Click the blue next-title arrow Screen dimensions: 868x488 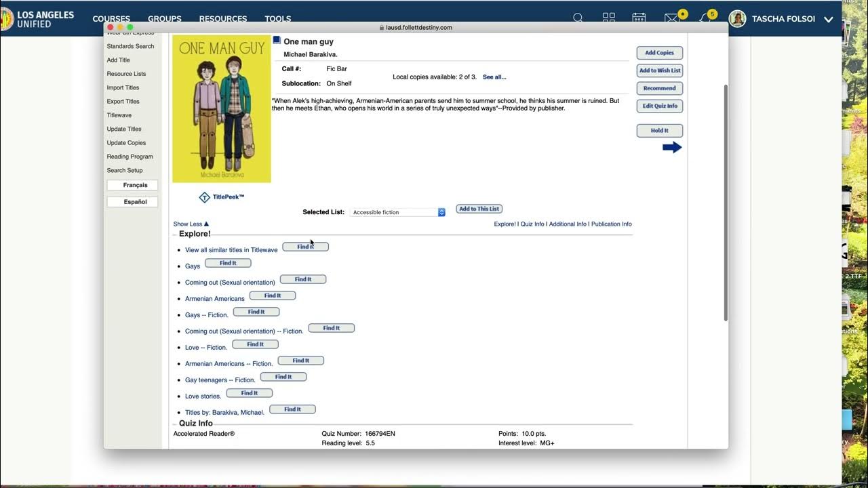pos(672,147)
